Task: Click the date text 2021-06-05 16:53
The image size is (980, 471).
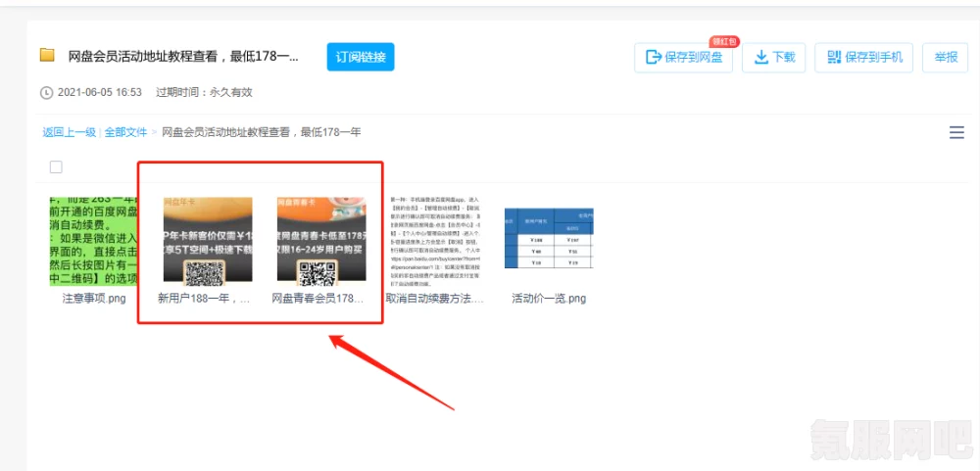Action: tap(100, 92)
